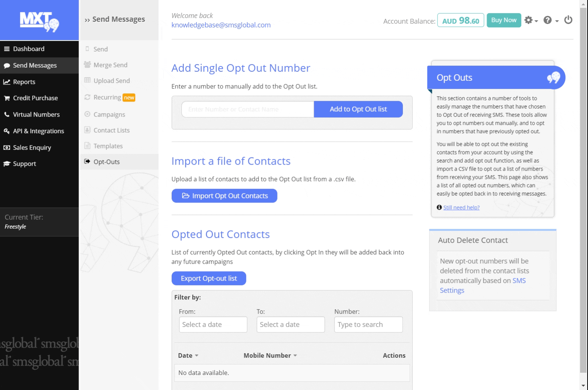Open the settings gear menu
This screenshot has height=390, width=588.
pos(531,20)
